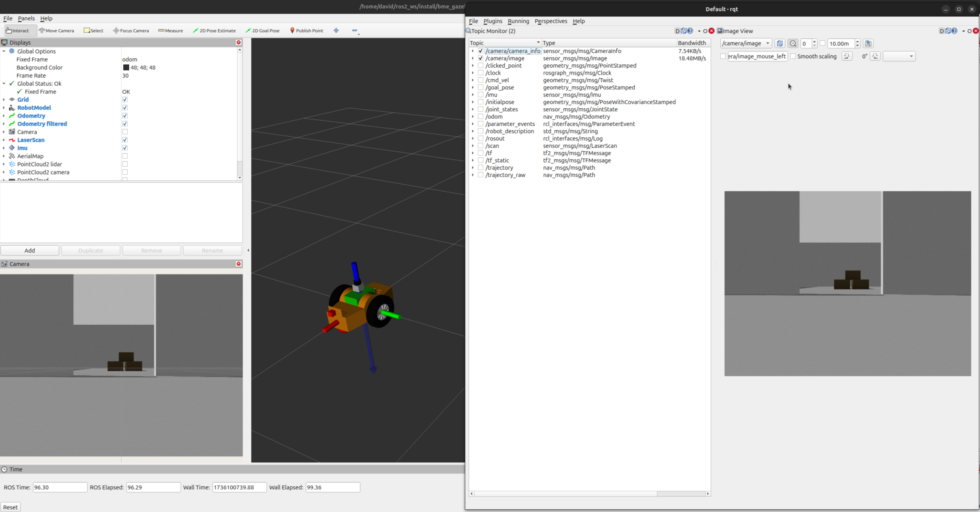Rotate image right in Image View
Viewport: 980px width, 512px height.
coord(875,56)
